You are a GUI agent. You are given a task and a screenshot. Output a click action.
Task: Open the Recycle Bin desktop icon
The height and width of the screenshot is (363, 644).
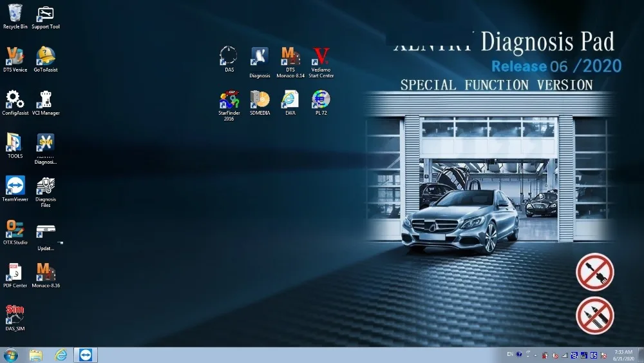click(x=15, y=17)
